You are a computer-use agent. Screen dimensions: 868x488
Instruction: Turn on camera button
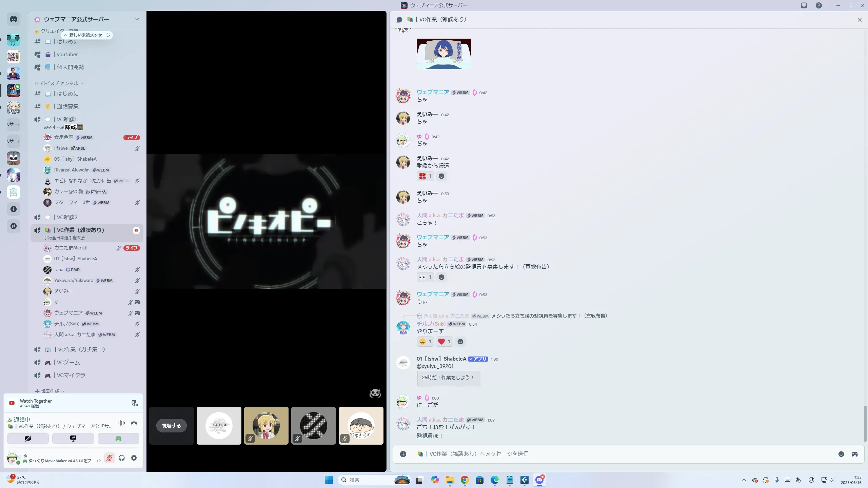pos(28,439)
